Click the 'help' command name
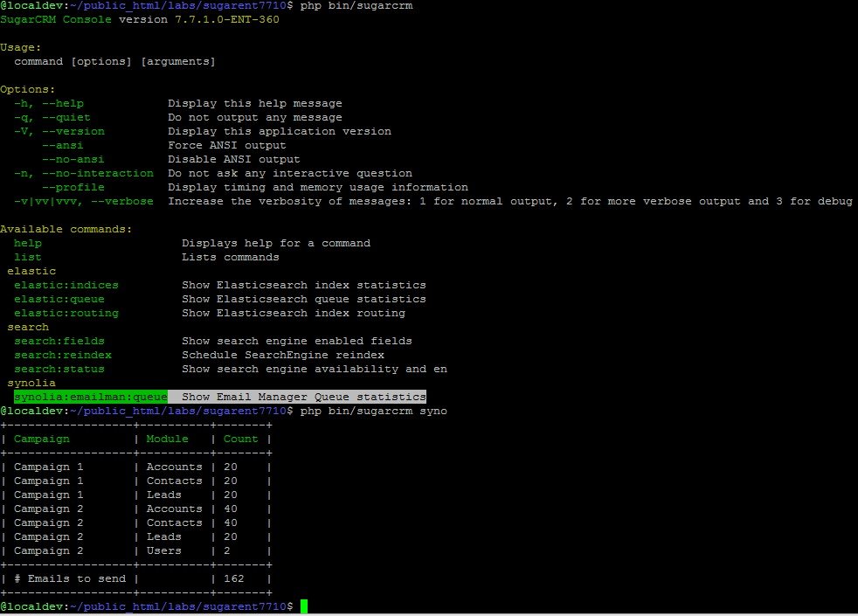This screenshot has width=858, height=616. click(x=28, y=243)
